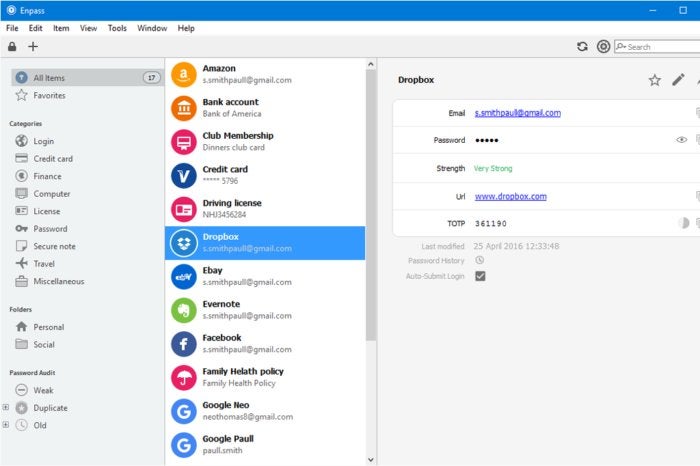
Task: Click the s.smithpaull@gmail.com email link
Action: click(518, 113)
